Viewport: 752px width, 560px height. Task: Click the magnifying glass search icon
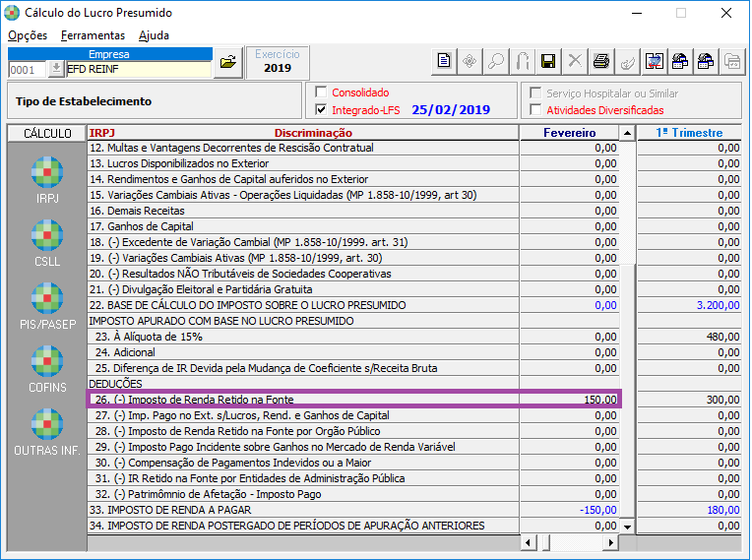pos(496,61)
